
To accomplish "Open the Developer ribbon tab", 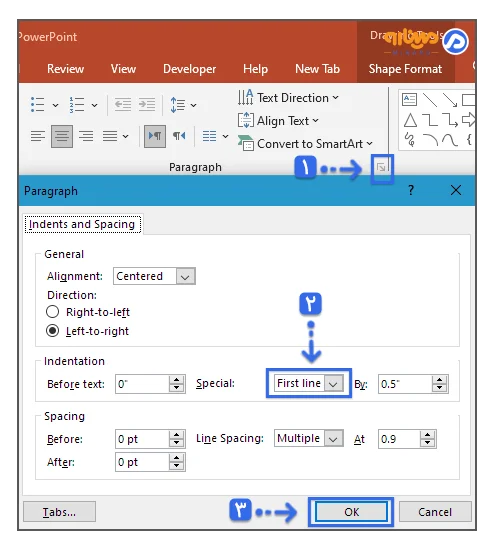I will [189, 69].
